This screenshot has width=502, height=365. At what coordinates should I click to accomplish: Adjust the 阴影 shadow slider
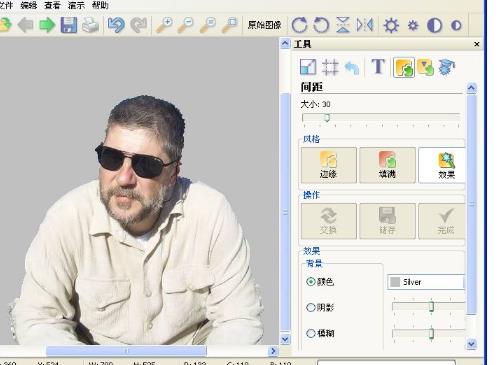[x=431, y=306]
